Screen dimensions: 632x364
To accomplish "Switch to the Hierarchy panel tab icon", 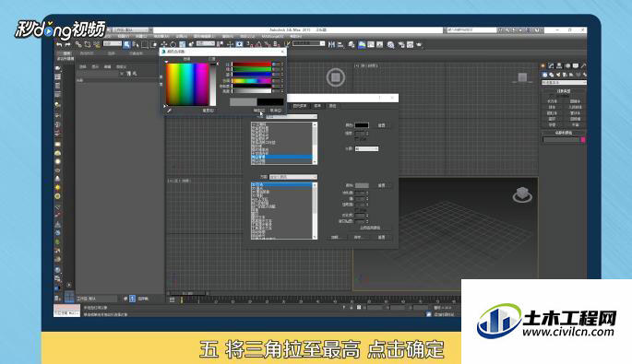I will point(559,65).
